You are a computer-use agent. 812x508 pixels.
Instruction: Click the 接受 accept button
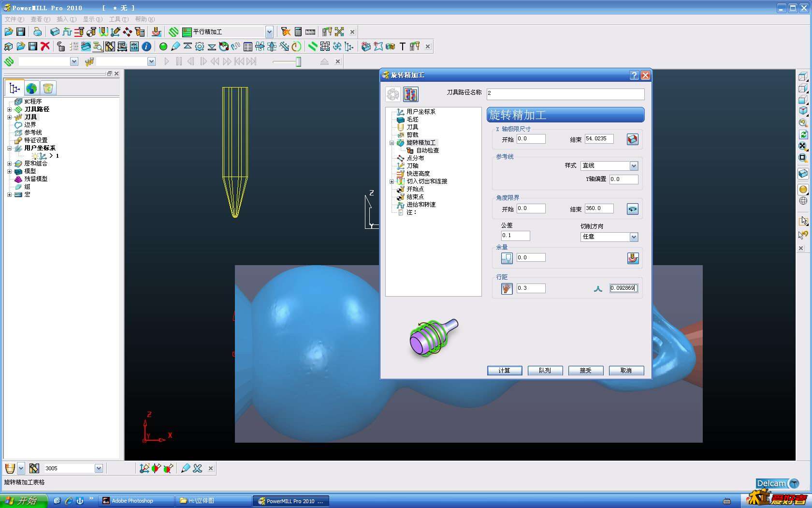tap(586, 371)
